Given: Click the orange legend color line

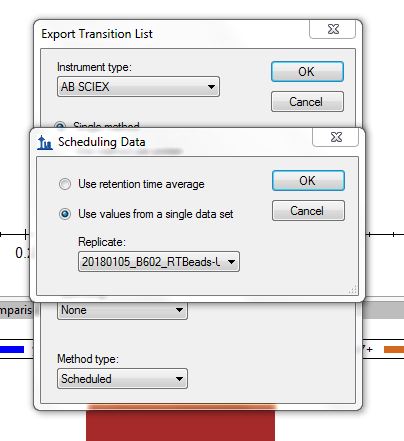Looking at the screenshot, I should click(394, 349).
